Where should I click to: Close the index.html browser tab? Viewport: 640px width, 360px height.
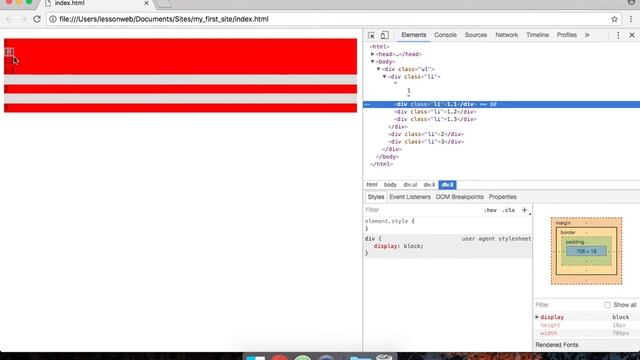pyautogui.click(x=146, y=3)
